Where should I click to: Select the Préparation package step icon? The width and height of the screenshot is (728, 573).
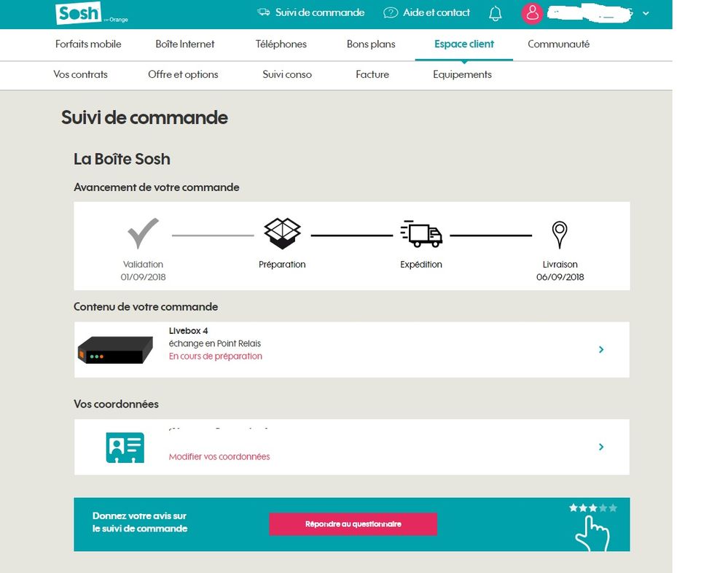(282, 232)
